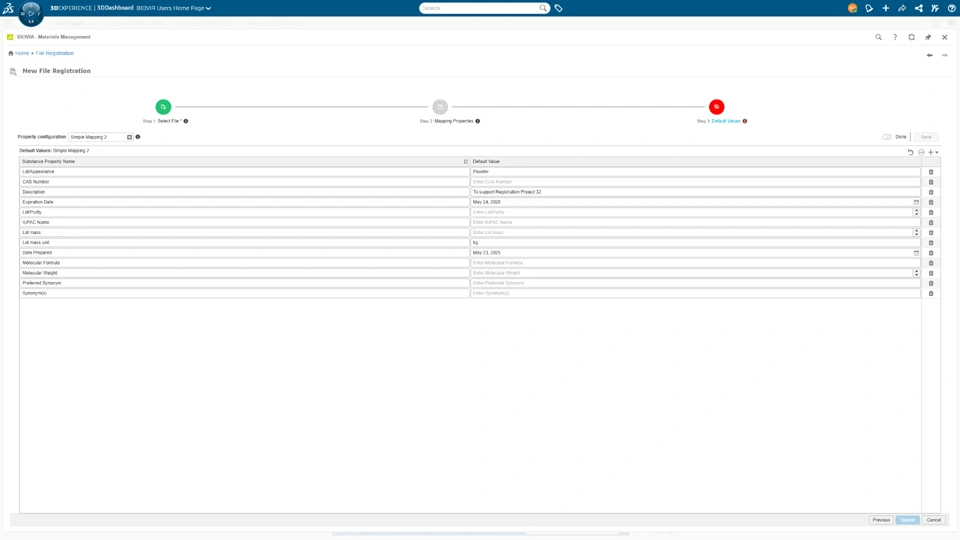Delete the Molecular Formula row
Screen dimensions: 960x540
(x=931, y=263)
